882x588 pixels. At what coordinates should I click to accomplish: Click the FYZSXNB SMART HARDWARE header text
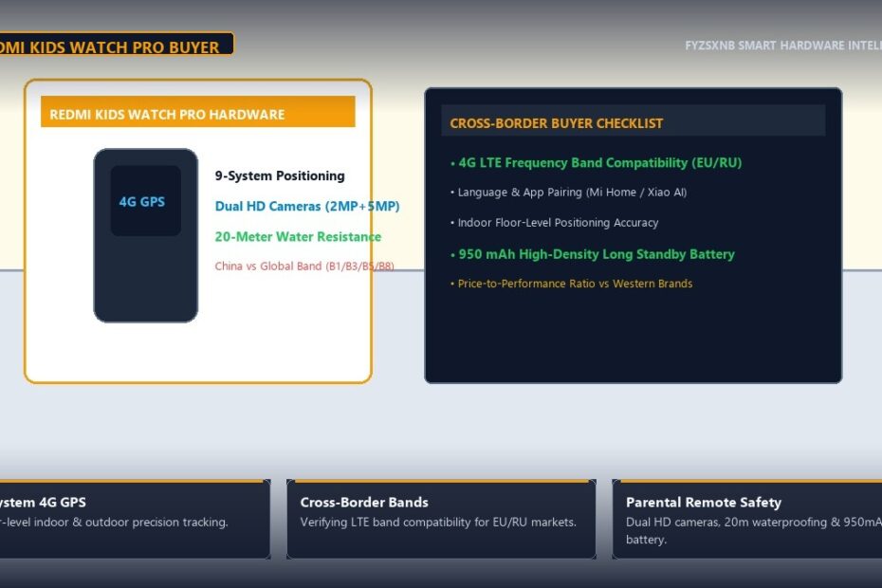[x=783, y=46]
